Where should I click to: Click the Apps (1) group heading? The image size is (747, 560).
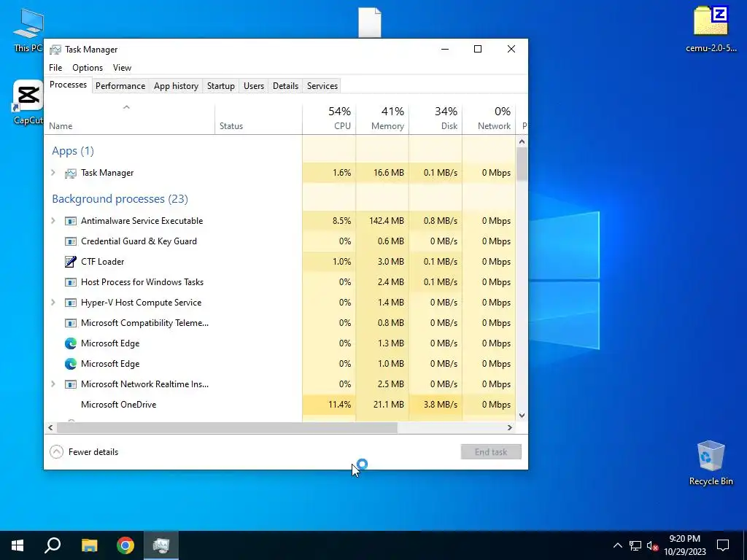pyautogui.click(x=73, y=151)
